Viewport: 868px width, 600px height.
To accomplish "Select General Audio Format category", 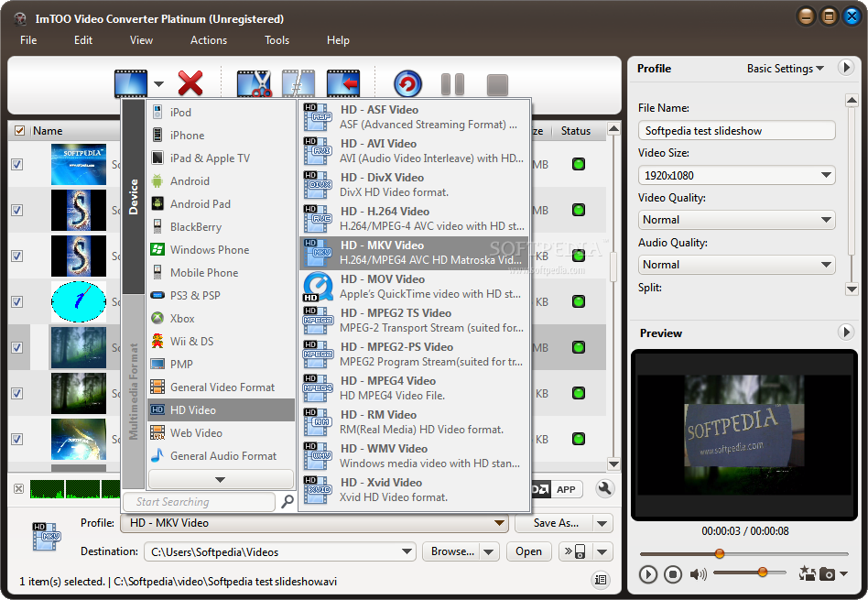I will point(222,456).
